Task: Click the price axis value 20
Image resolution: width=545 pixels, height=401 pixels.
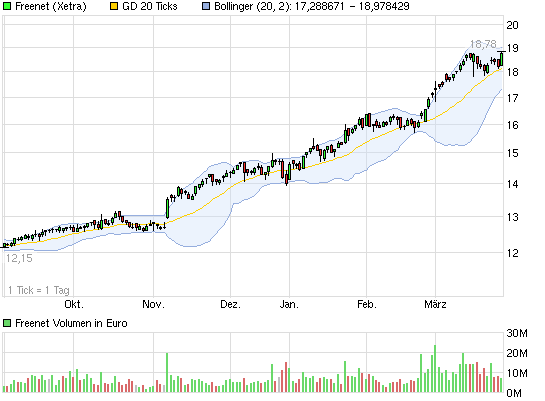Action: click(512, 25)
